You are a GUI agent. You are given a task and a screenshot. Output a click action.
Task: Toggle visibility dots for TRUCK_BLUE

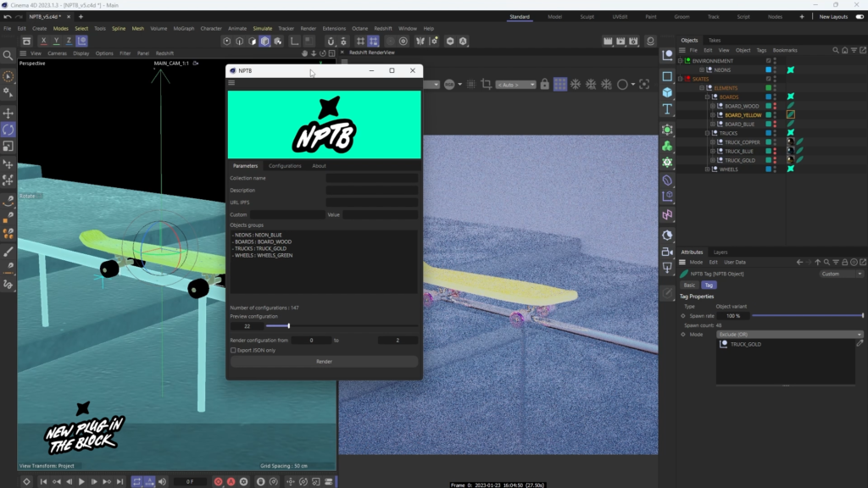(x=775, y=151)
